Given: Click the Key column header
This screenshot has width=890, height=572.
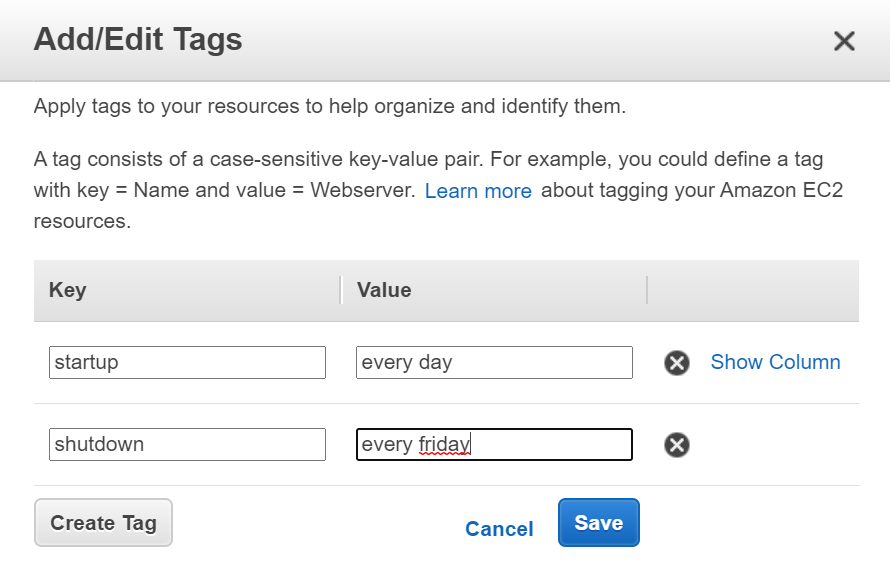Looking at the screenshot, I should point(68,290).
